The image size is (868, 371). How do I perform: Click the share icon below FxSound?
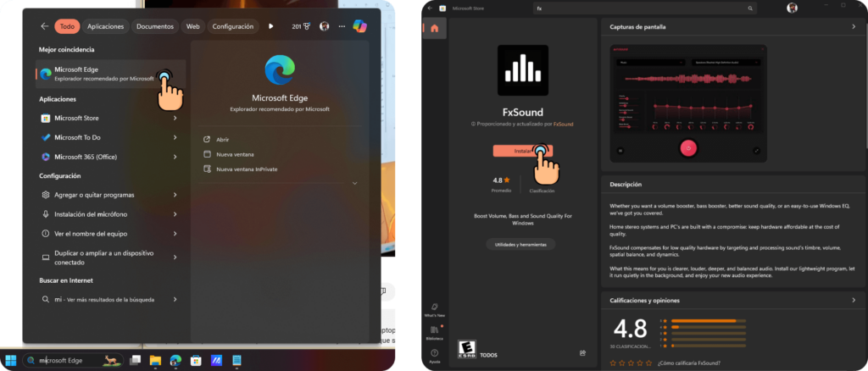582,352
